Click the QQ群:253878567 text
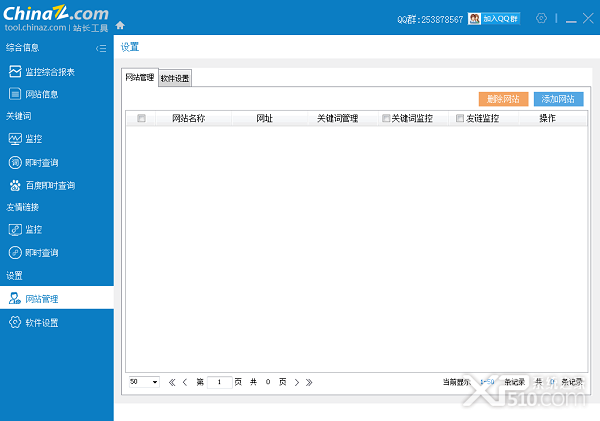Screen dimensions: 600x421 (430, 19)
